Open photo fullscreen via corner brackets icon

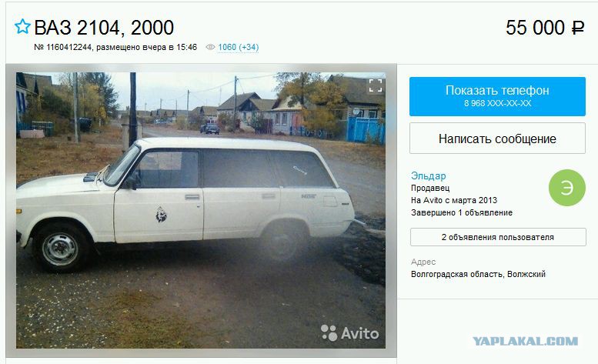pyautogui.click(x=376, y=85)
